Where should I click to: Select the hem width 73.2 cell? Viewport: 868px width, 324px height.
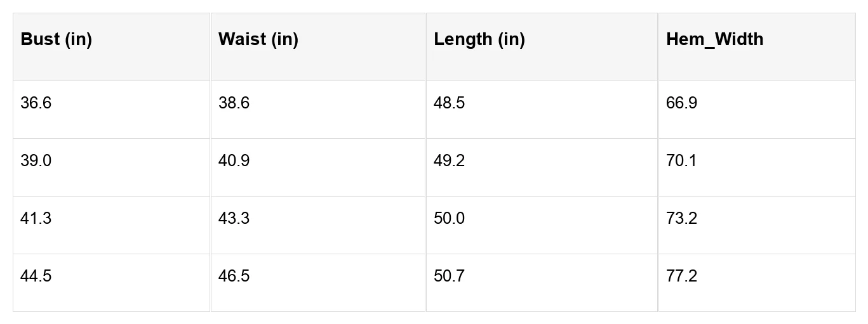click(x=757, y=225)
